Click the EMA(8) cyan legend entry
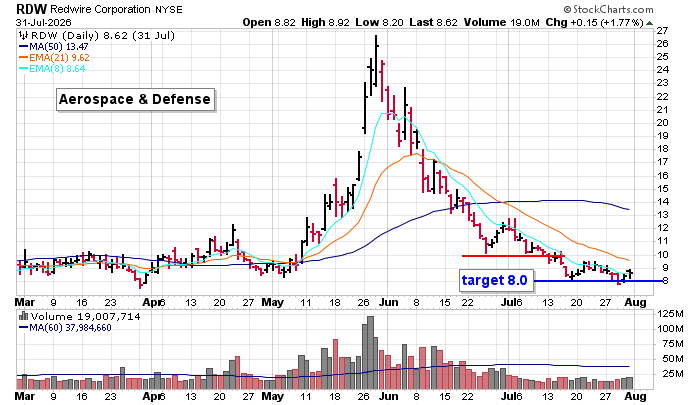The height and width of the screenshot is (405, 700). point(52,69)
